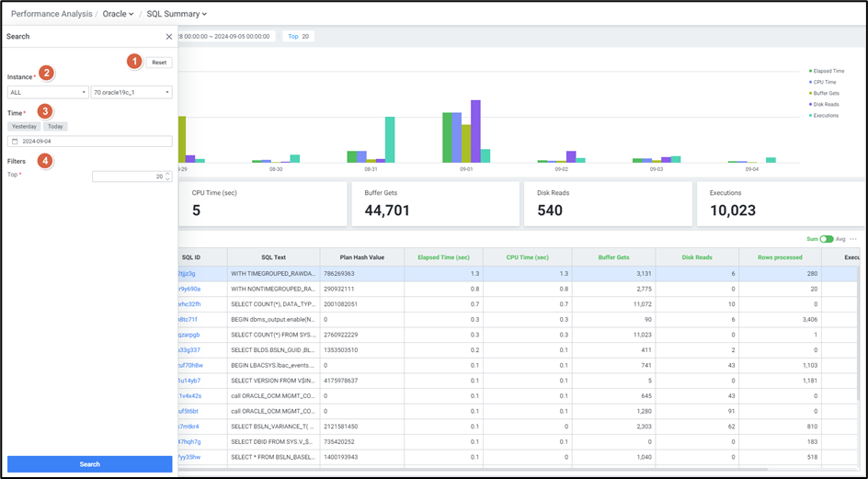Image resolution: width=868 pixels, height=479 pixels.
Task: Toggle the Elapsed Time legend marker
Action: tap(810, 71)
